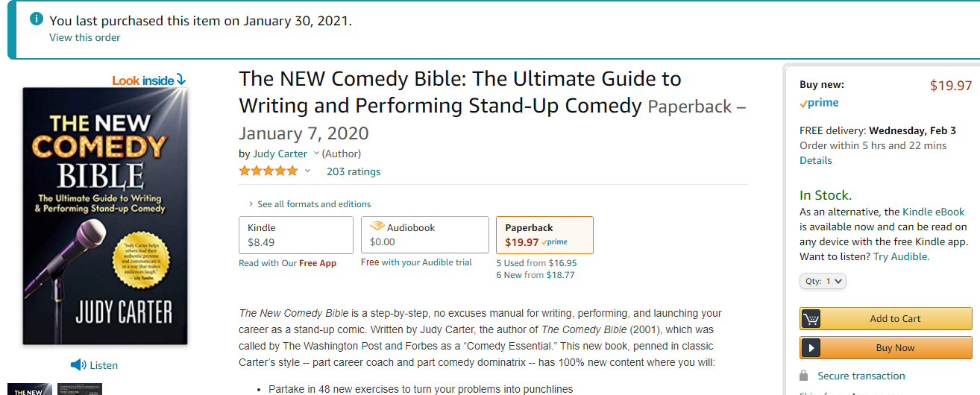The image size is (980, 395).
Task: Click the play icon on Buy Now
Action: coord(811,348)
